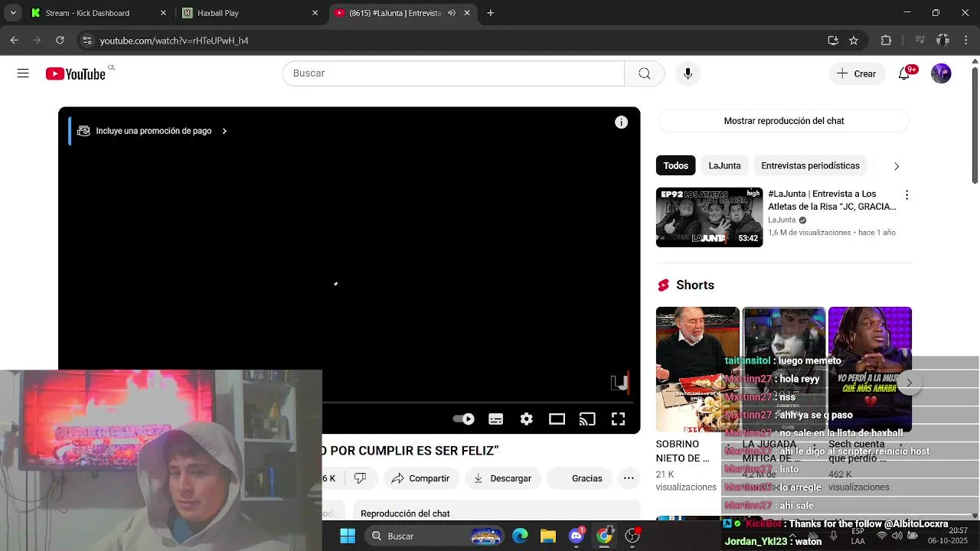Open Chrome media controls icon
980x551 pixels.
tap(920, 41)
